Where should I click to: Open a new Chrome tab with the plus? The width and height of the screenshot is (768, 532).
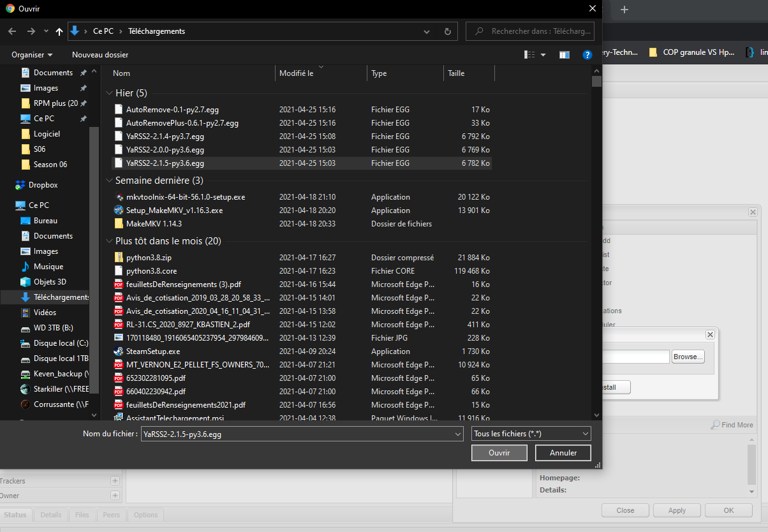point(624,9)
